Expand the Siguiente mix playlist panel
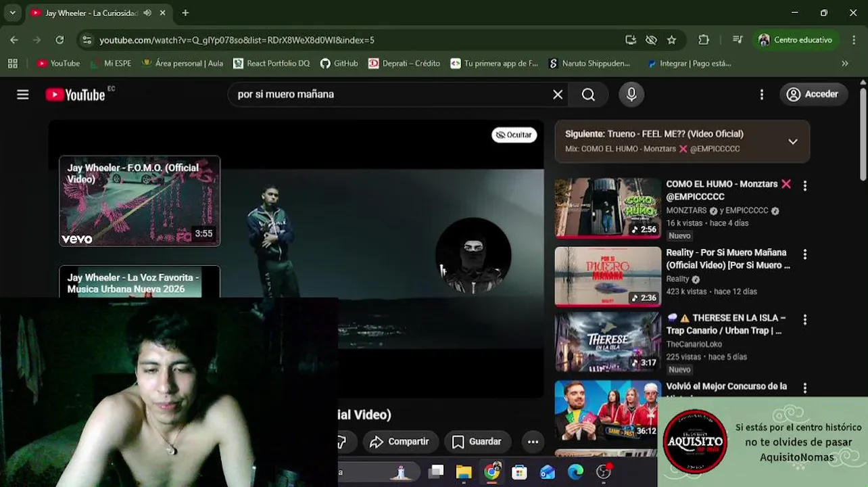 coord(793,141)
